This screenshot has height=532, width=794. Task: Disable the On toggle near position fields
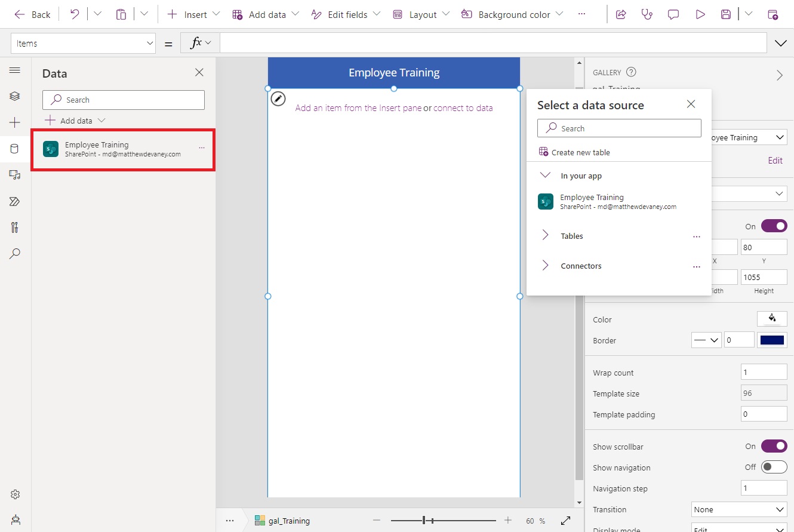(774, 226)
